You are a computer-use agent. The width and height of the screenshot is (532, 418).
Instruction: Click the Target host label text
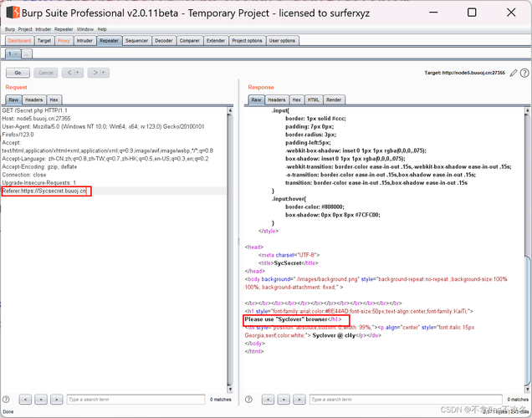pyautogui.click(x=464, y=73)
